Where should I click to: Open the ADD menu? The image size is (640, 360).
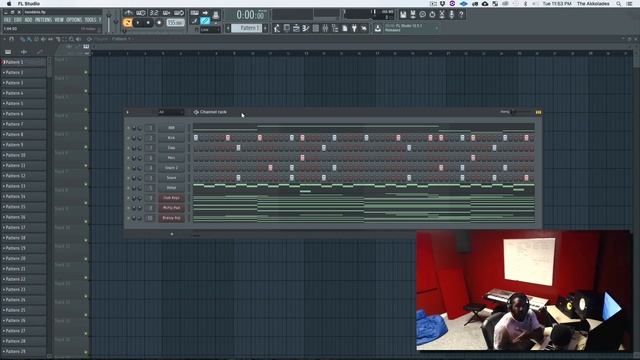(28, 20)
